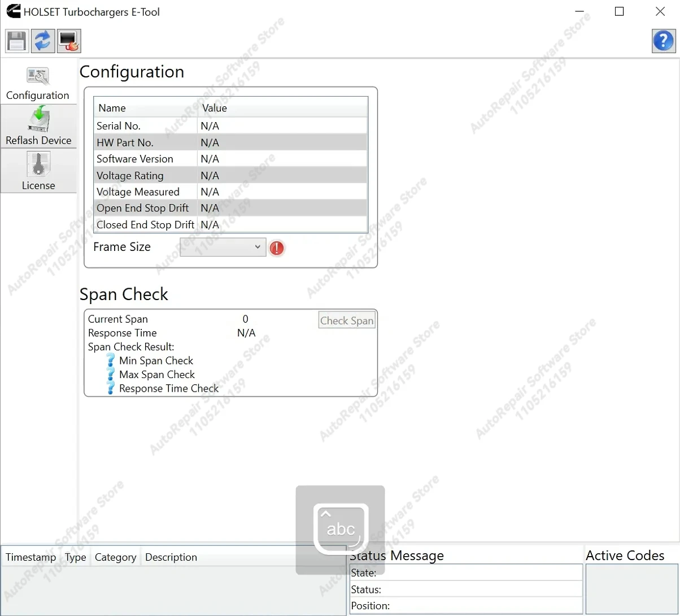Click the abc on-screen keyboard indicator
This screenshot has width=680, height=616.
339,528
